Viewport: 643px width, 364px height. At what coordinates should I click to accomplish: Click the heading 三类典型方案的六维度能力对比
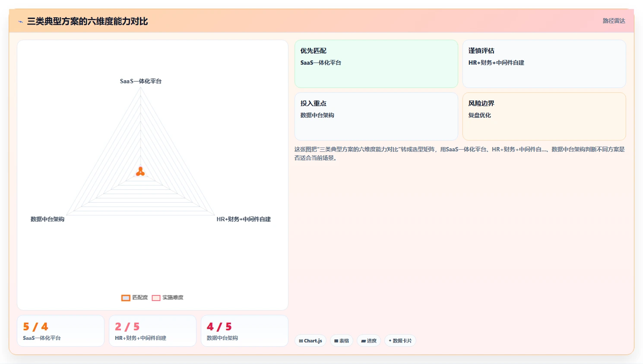pos(88,22)
